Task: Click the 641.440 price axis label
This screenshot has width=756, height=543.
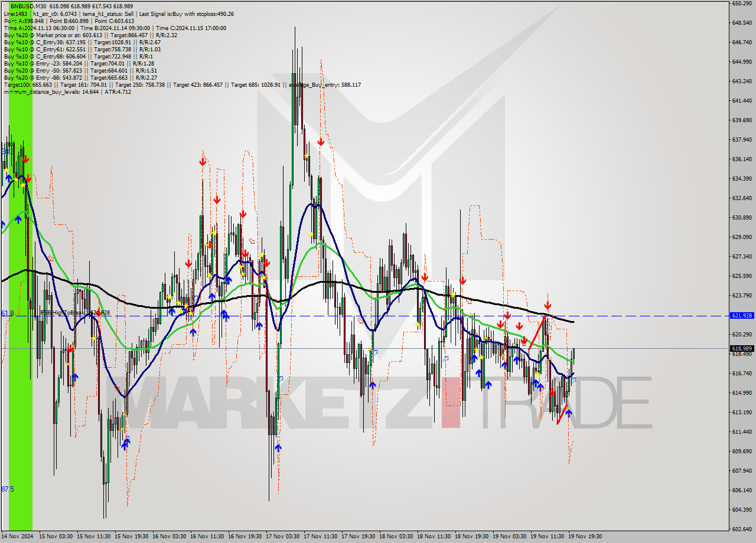Action: pos(741,101)
